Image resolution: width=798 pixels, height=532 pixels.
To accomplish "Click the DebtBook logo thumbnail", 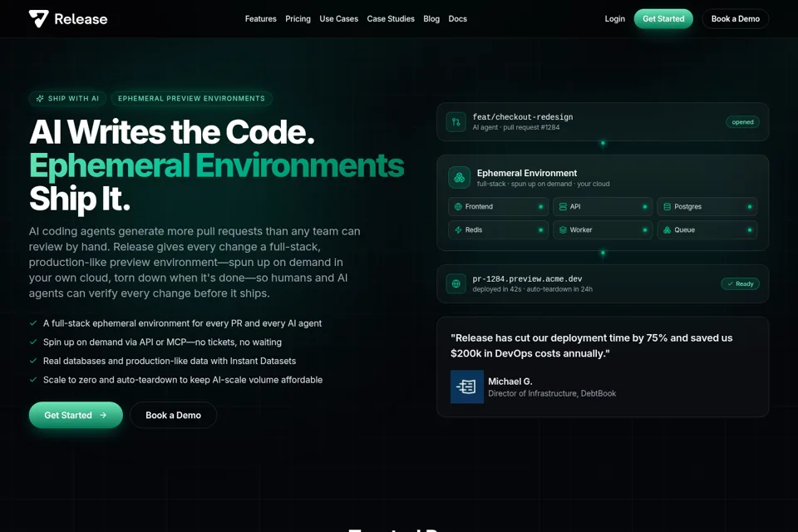I will pos(466,387).
